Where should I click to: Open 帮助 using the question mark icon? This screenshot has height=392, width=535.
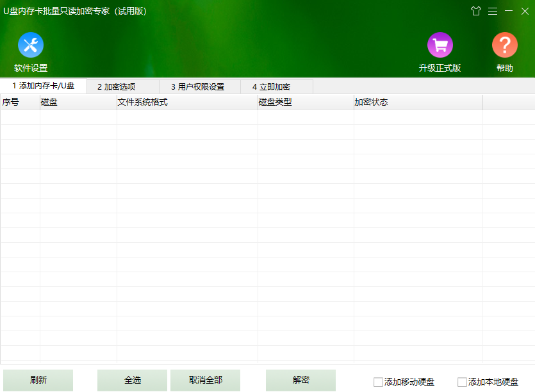(504, 46)
